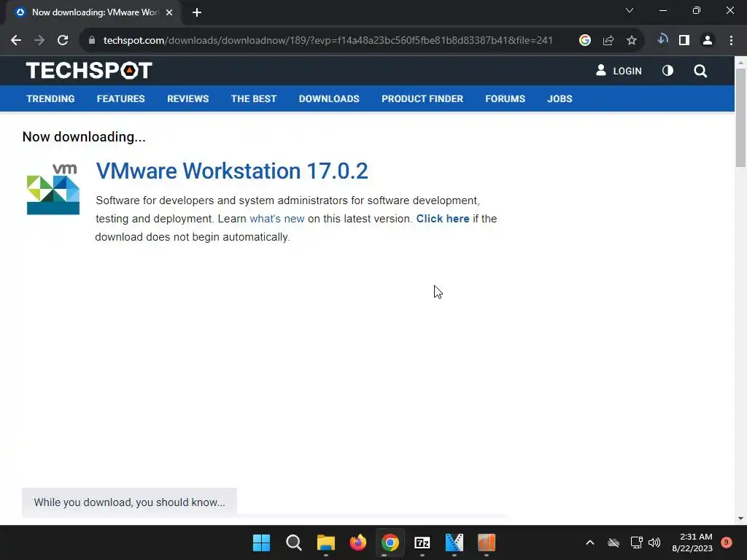The image size is (747, 560).
Task: Open the network status tray icon
Action: pyautogui.click(x=636, y=542)
